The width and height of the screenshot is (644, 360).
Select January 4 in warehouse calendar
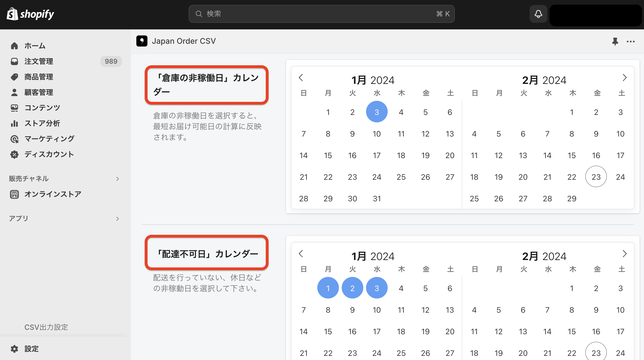(401, 112)
